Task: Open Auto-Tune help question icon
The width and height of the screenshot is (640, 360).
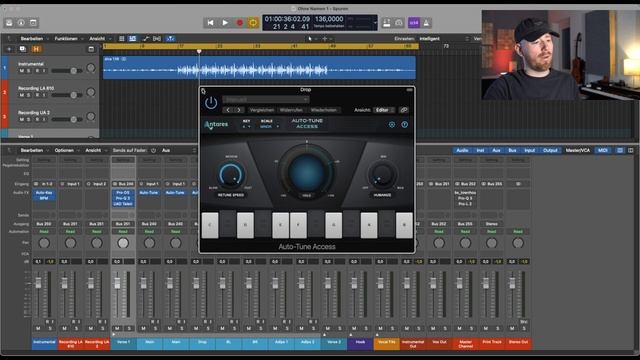Action: (404, 124)
